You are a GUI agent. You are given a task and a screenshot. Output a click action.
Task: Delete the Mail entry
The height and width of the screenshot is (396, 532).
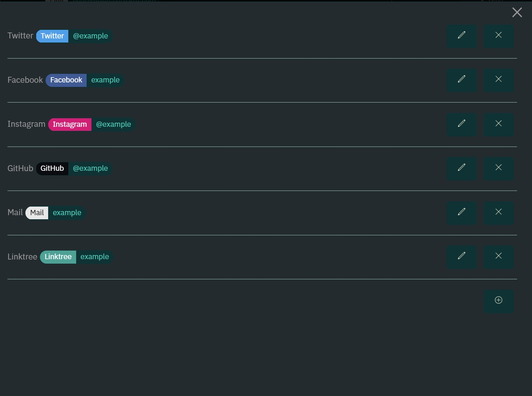tap(498, 213)
